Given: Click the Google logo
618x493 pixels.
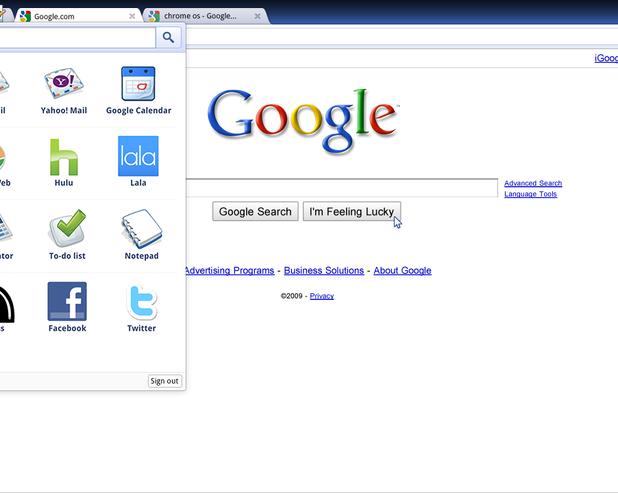Looking at the screenshot, I should click(303, 120).
